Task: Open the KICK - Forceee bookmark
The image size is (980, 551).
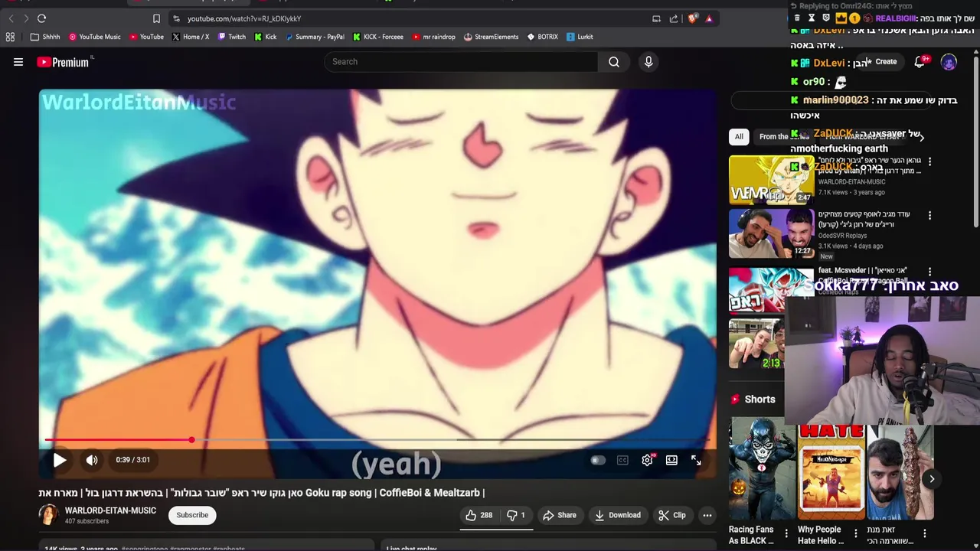Action: (377, 37)
